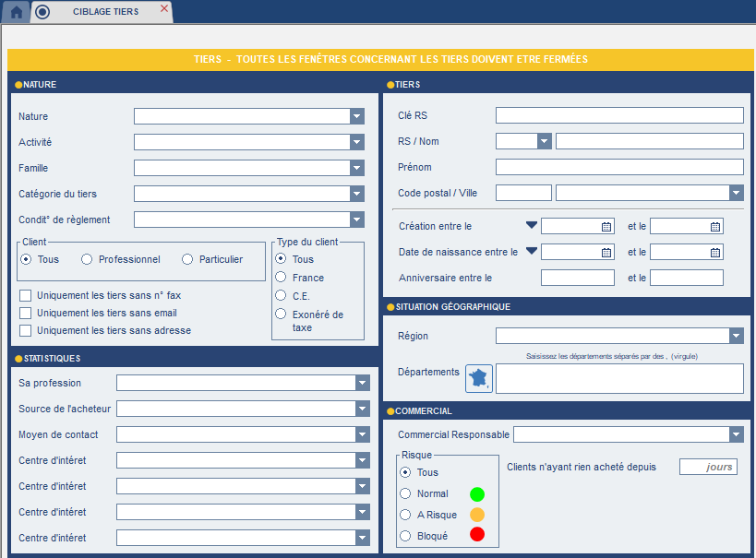Expand the Sa profession dropdown
Viewport: 756px width, 558px height.
(363, 383)
